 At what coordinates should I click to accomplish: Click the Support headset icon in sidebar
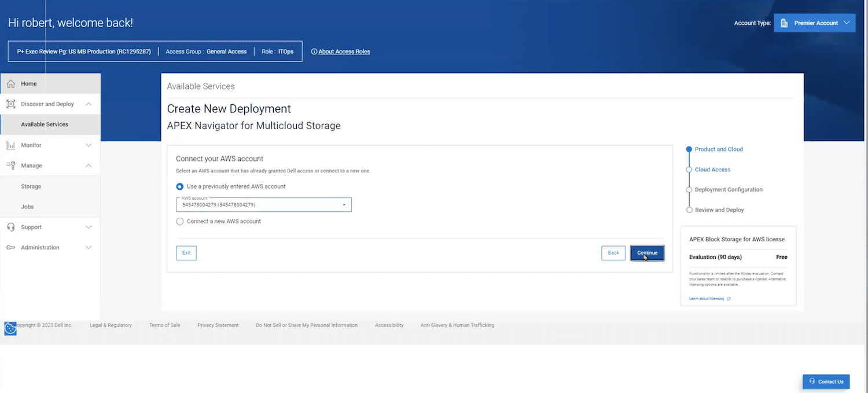(10, 227)
